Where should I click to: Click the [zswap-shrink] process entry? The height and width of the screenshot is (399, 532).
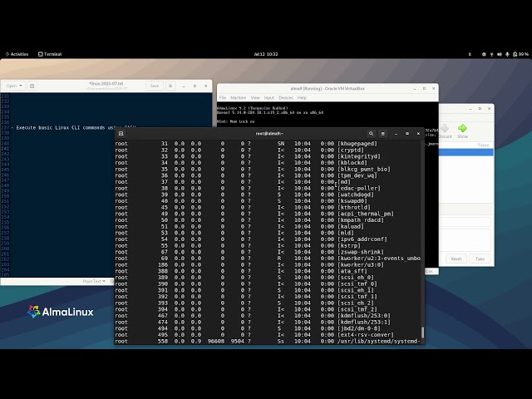tap(360, 252)
